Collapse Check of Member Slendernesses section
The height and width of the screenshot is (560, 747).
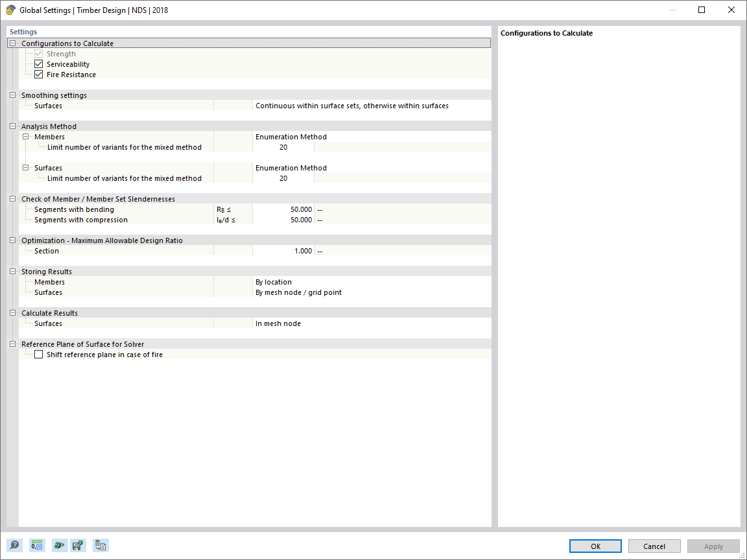coord(13,199)
